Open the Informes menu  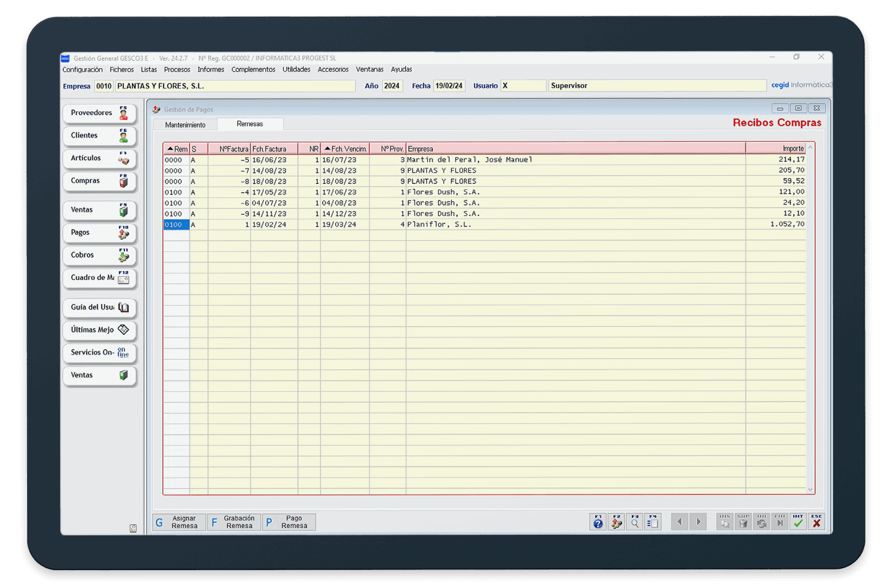(211, 69)
